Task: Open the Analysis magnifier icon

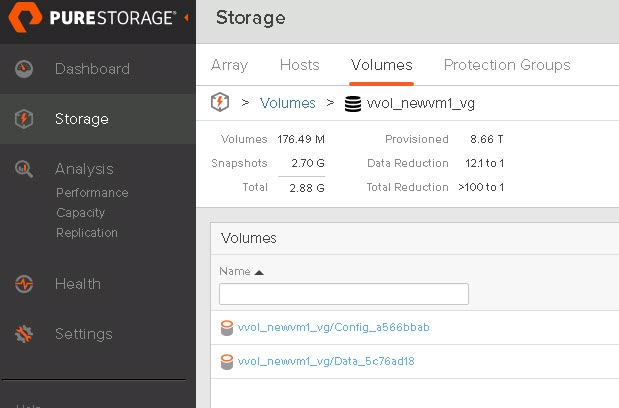Action: pyautogui.click(x=24, y=169)
